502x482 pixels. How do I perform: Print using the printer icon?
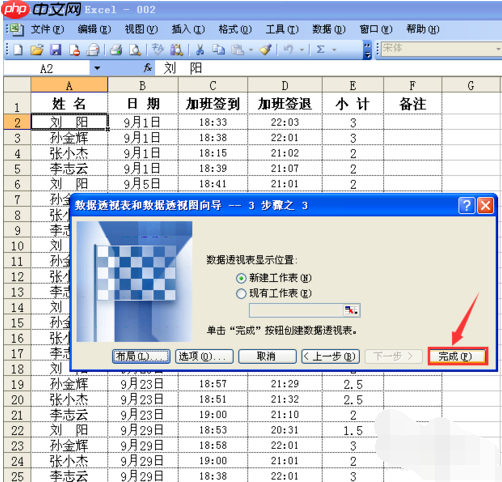[x=116, y=50]
